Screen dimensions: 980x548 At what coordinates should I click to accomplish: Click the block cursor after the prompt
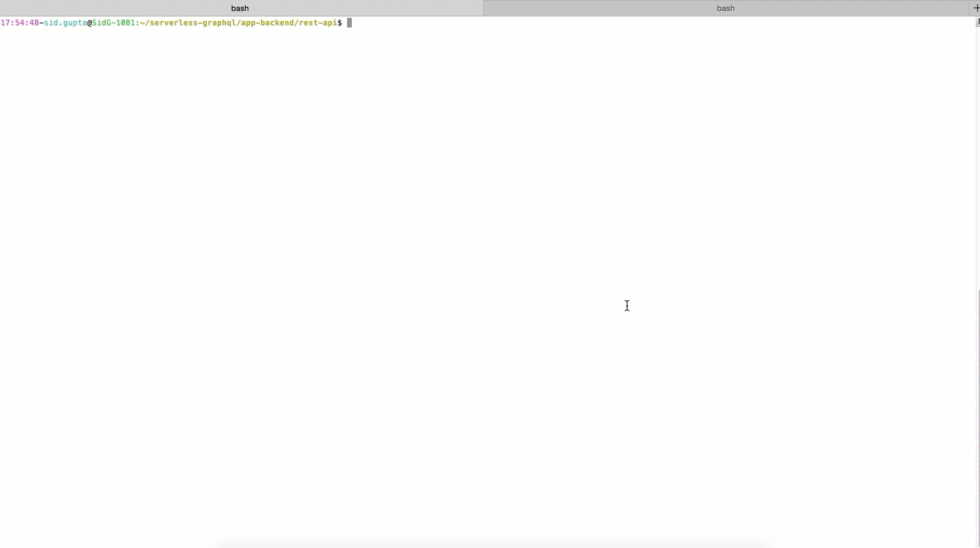(349, 23)
